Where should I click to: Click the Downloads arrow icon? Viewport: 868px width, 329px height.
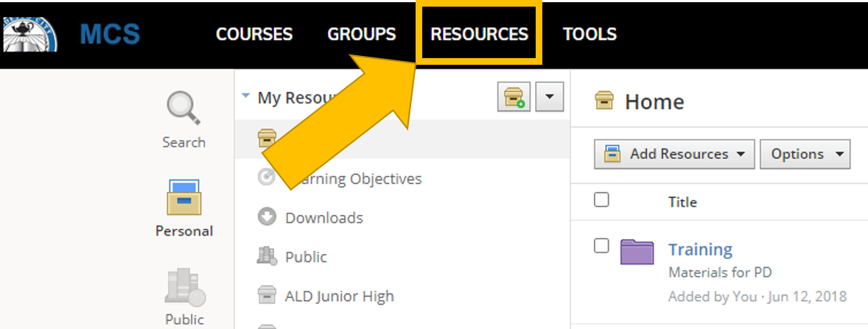pyautogui.click(x=267, y=217)
